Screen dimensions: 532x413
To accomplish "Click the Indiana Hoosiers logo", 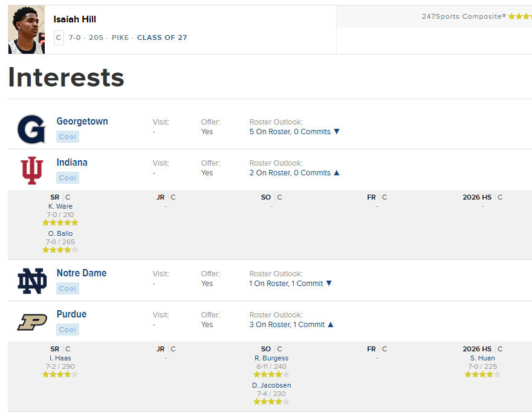I will point(31,170).
